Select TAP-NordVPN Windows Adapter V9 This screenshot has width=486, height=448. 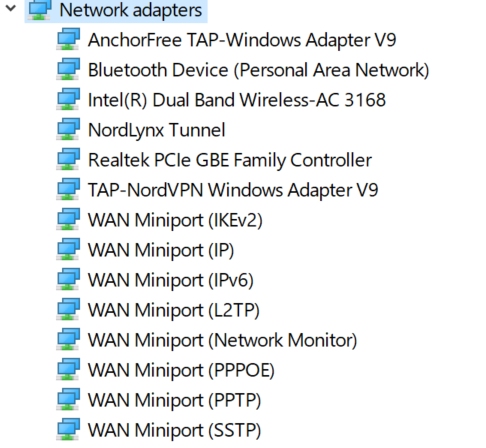coord(233,190)
